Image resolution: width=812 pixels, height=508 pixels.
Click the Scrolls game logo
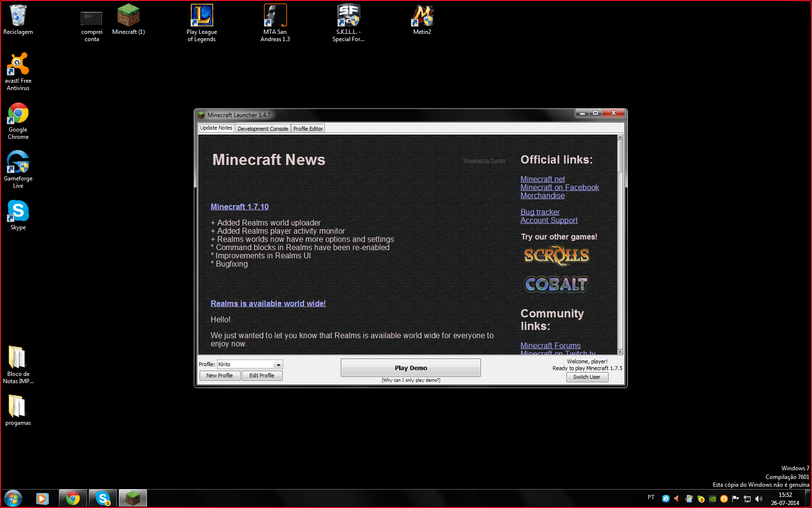click(556, 255)
